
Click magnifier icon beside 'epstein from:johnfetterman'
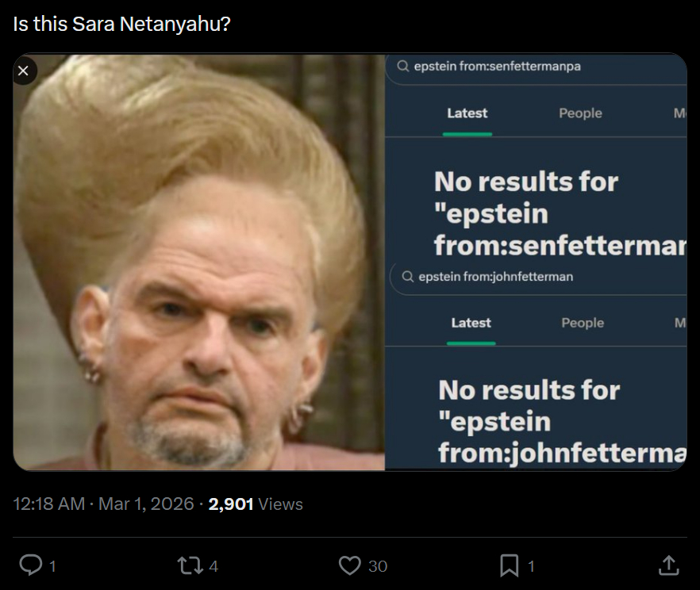408,277
